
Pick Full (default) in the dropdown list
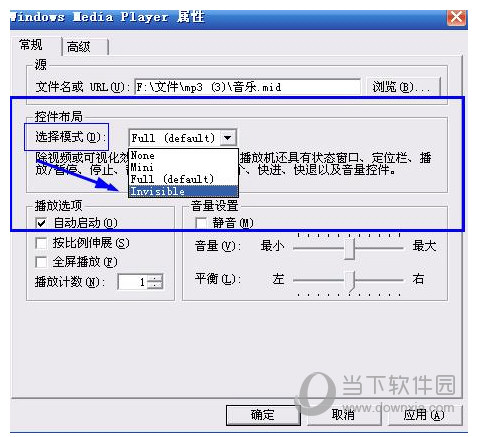[183, 179]
